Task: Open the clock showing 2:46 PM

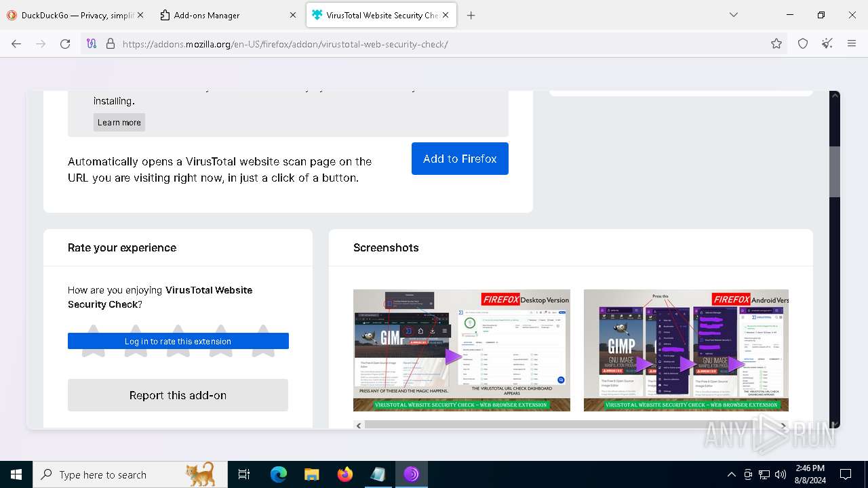Action: tap(810, 474)
